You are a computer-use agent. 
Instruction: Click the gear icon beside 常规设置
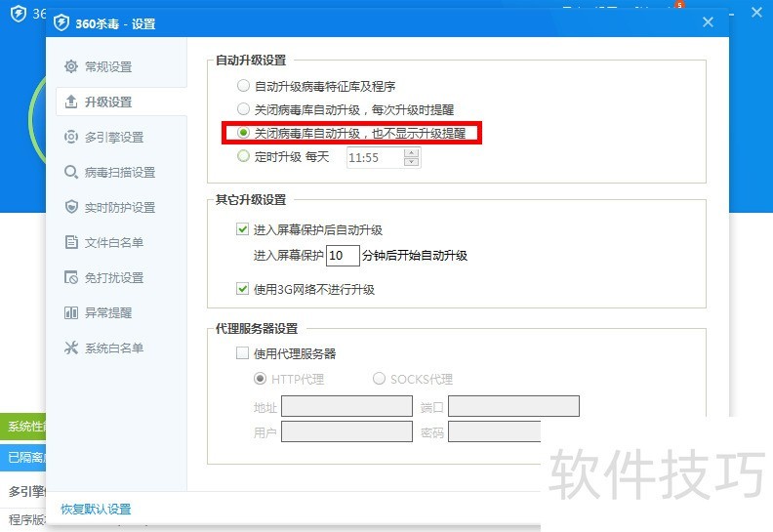[x=71, y=66]
